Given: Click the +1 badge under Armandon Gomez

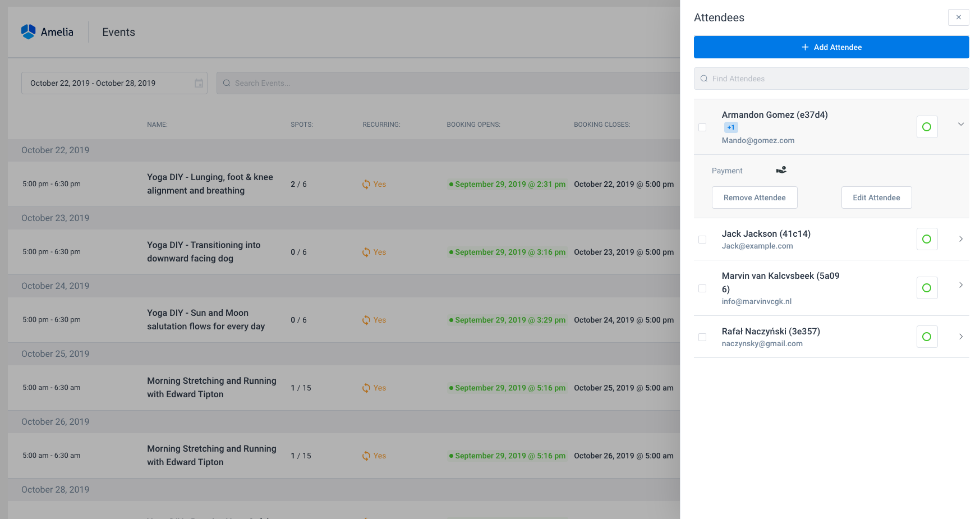Looking at the screenshot, I should coord(731,127).
